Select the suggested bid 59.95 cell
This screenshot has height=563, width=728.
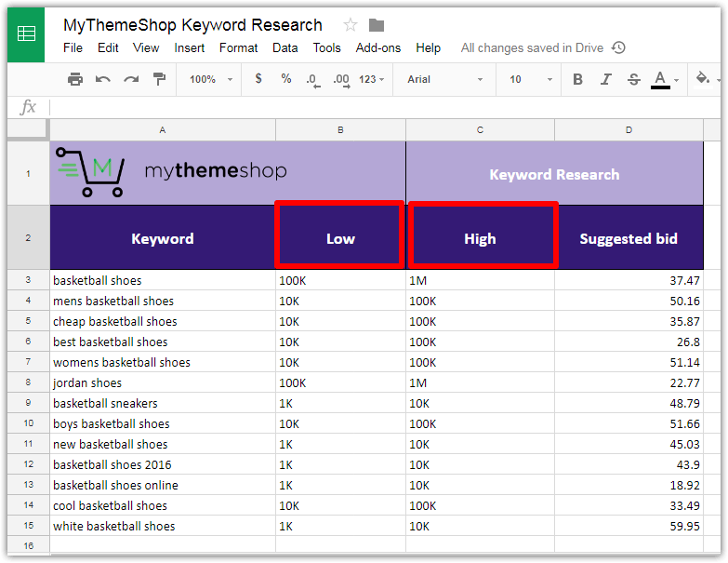(629, 526)
